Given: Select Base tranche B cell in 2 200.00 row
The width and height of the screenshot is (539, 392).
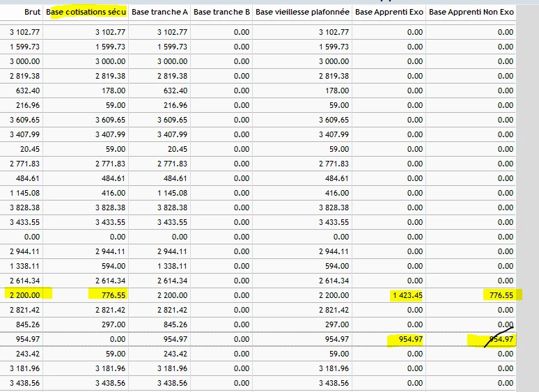Looking at the screenshot, I should coord(242,295).
